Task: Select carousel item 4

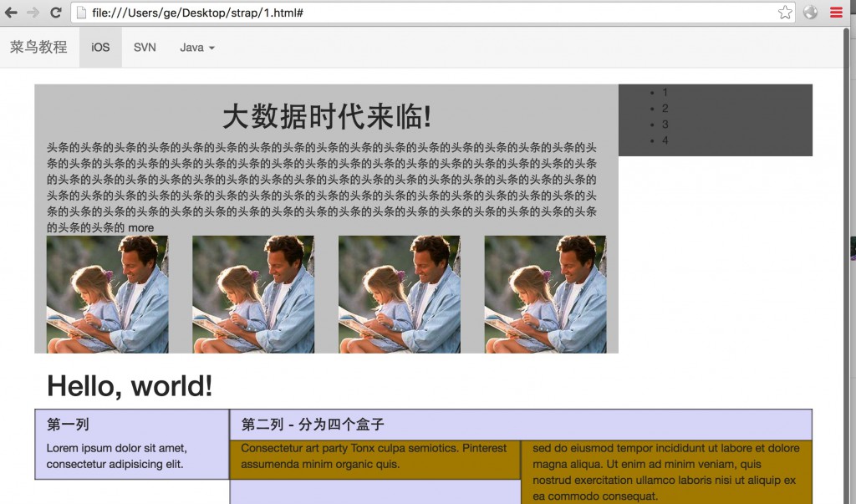Action: (665, 140)
